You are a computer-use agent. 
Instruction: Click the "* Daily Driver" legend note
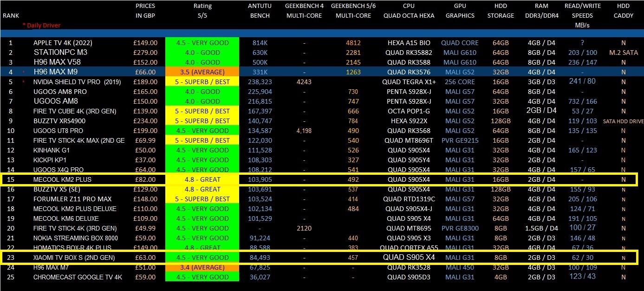pyautogui.click(x=41, y=25)
